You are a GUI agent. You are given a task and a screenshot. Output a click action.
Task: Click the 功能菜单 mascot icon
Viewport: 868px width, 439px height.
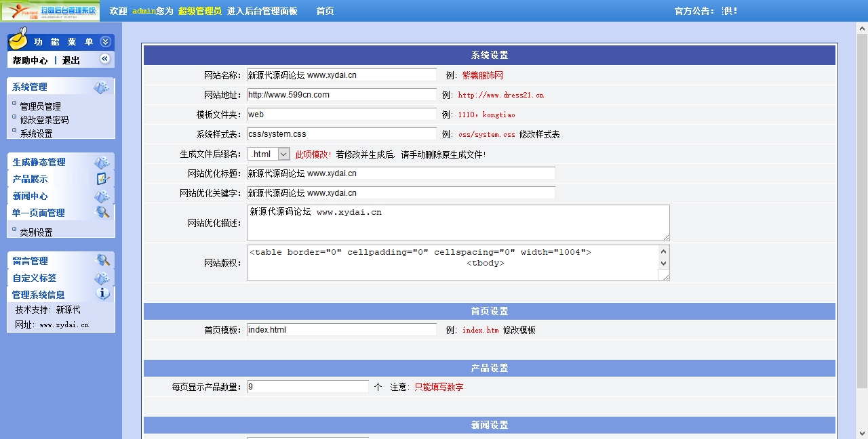[18, 39]
